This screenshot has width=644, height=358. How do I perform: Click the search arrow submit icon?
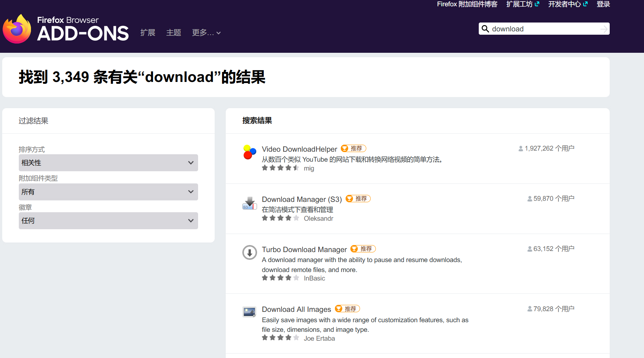[603, 29]
